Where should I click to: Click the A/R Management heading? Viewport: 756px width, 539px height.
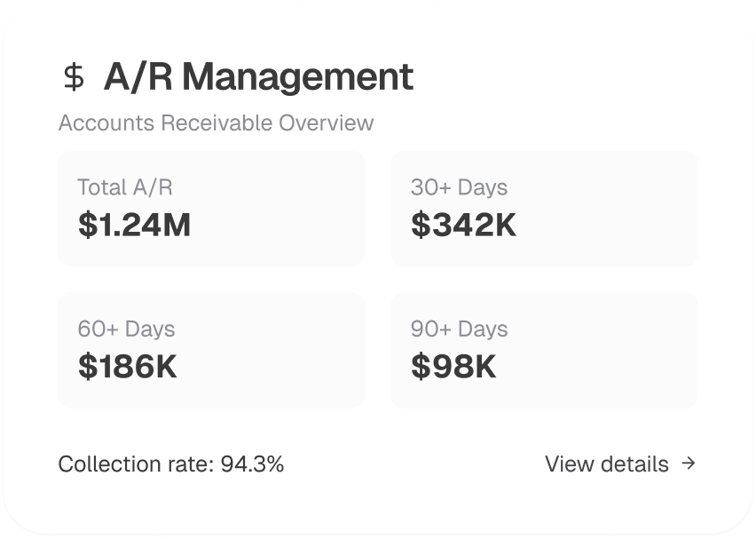click(x=257, y=77)
